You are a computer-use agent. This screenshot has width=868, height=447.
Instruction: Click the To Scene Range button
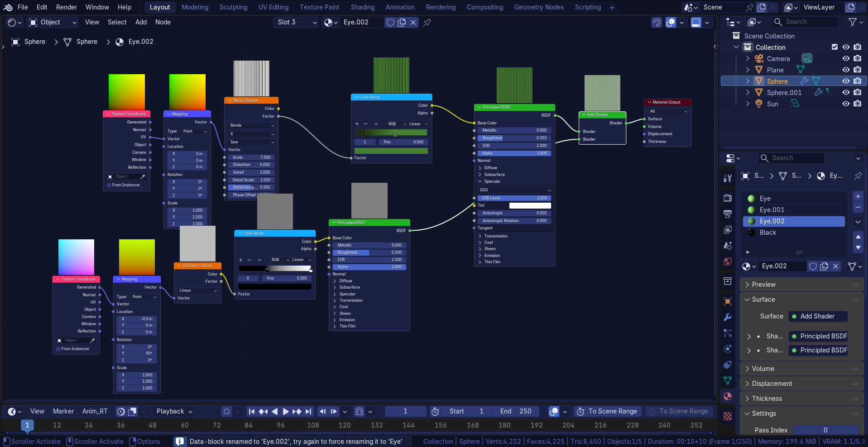coord(607,411)
